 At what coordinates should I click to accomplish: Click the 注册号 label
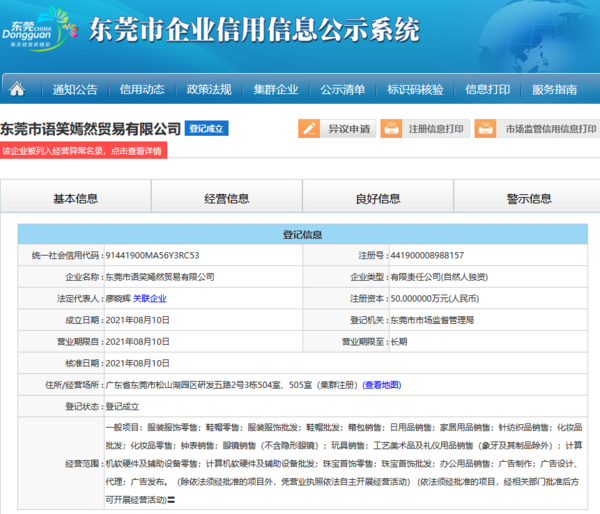[371, 255]
